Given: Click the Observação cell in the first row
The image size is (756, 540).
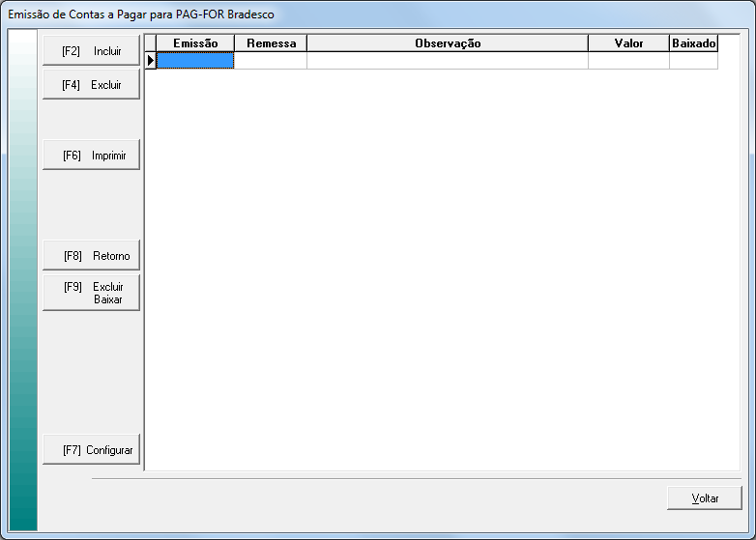Looking at the screenshot, I should coord(447,61).
